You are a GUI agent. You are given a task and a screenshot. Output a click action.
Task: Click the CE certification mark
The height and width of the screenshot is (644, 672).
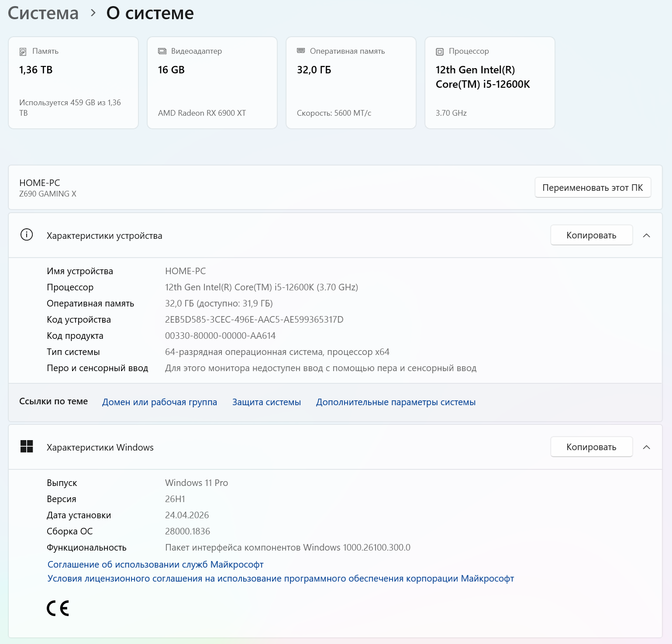point(58,608)
